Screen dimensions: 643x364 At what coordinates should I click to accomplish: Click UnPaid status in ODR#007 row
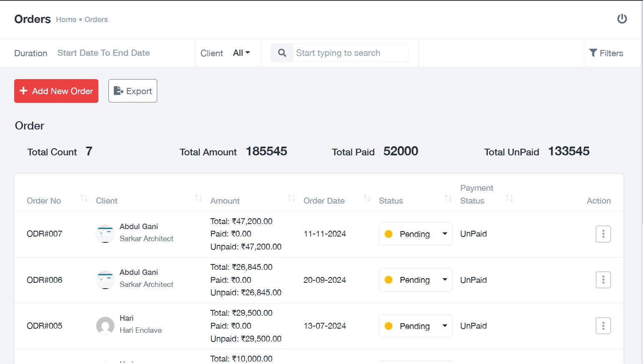coord(473,234)
